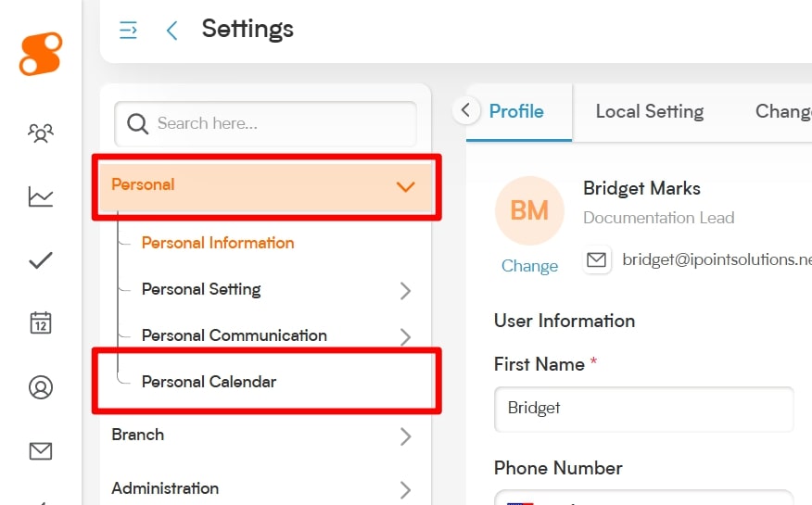Expand the Personal Communication submenu
Screen dimensions: 812x505
(405, 335)
